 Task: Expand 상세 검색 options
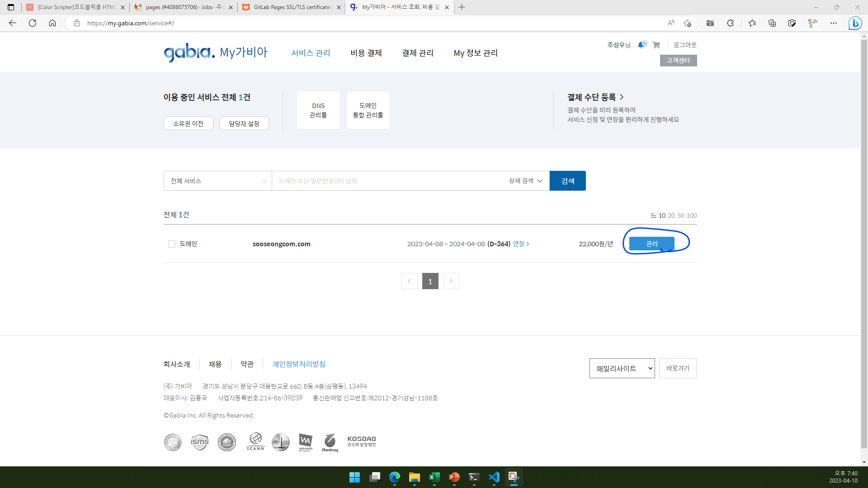coord(525,181)
